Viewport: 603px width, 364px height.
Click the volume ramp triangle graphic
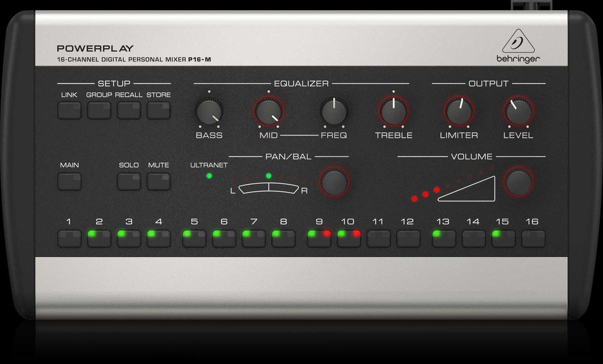[x=467, y=189]
